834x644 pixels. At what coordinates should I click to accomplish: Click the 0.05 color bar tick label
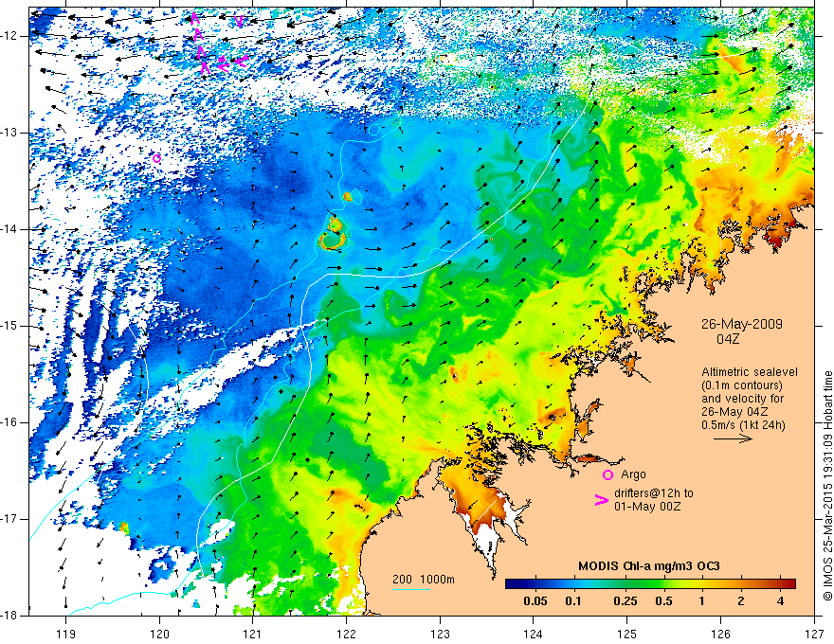point(535,601)
